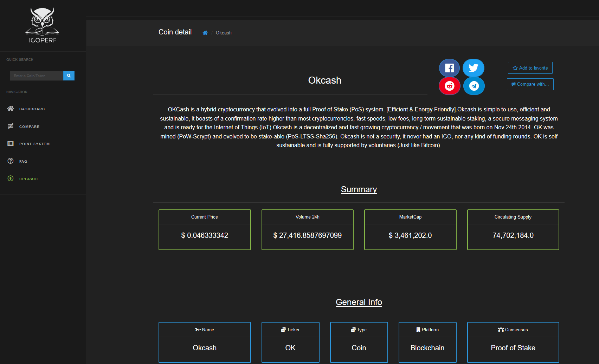
Task: Click the General Info section heading
Action: (359, 302)
